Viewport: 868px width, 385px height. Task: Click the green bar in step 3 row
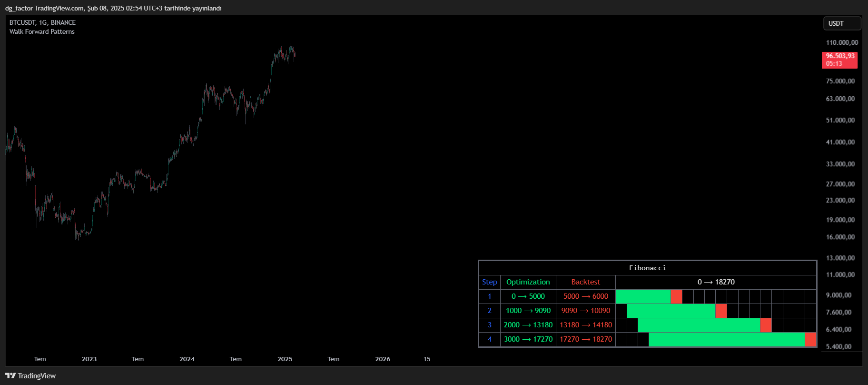click(x=699, y=325)
